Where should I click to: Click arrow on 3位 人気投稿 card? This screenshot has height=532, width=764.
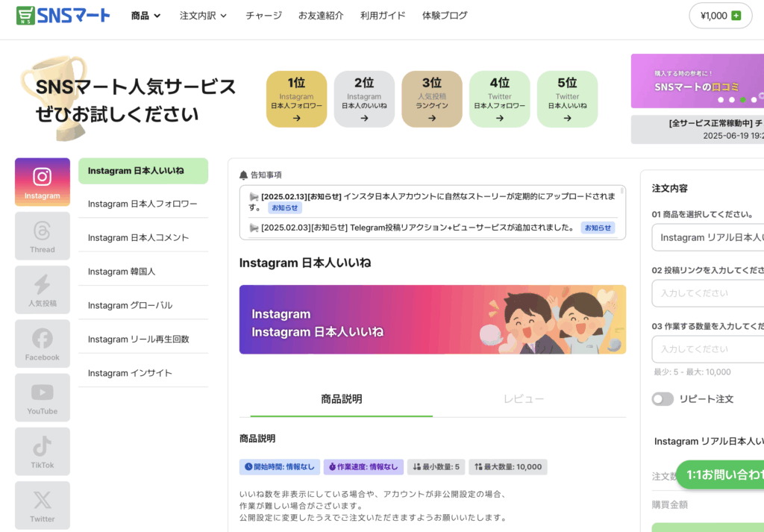pos(432,118)
